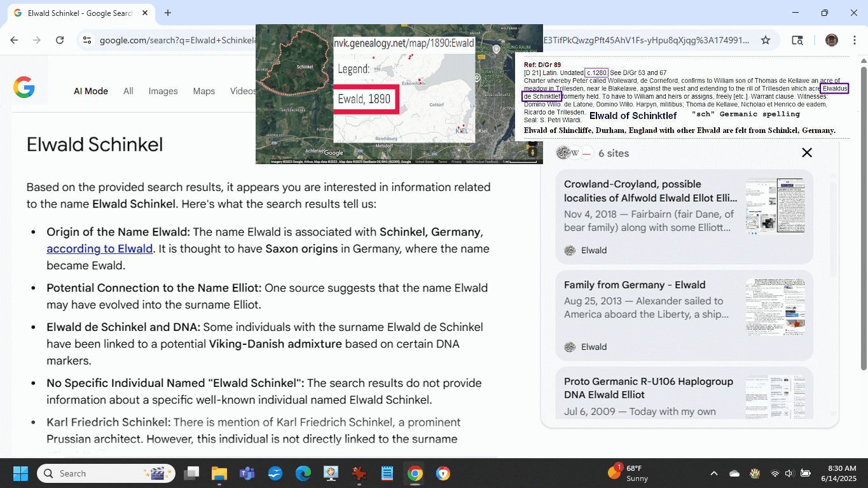Open Microsoft Teams from the taskbar

click(247, 473)
